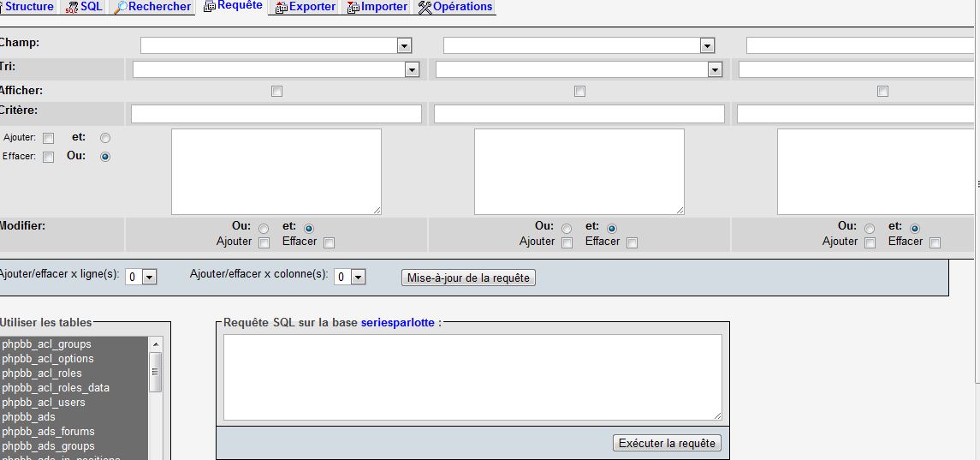Click the Rechercher magnifier icon
Viewport: 980px width, 460px height.
pyautogui.click(x=121, y=7)
